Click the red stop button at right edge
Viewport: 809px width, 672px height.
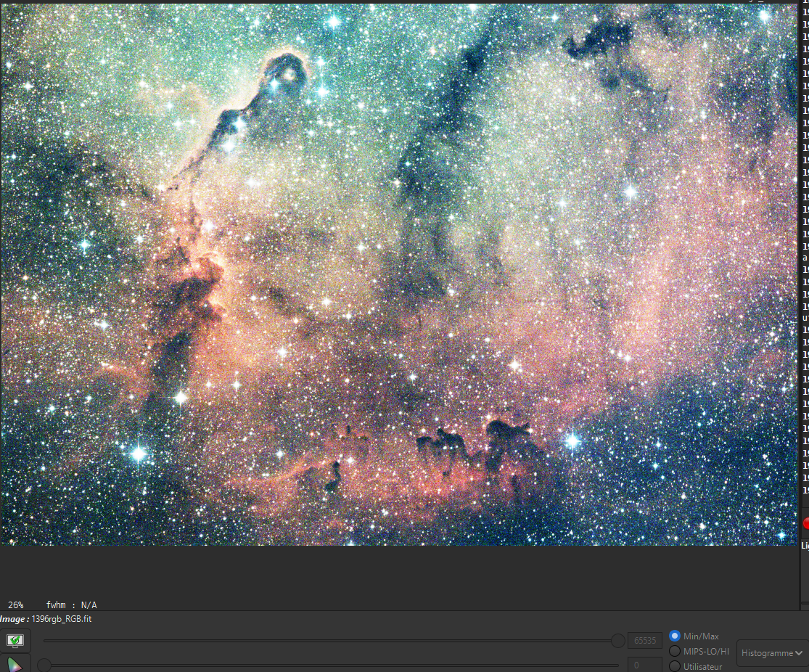coord(806,523)
